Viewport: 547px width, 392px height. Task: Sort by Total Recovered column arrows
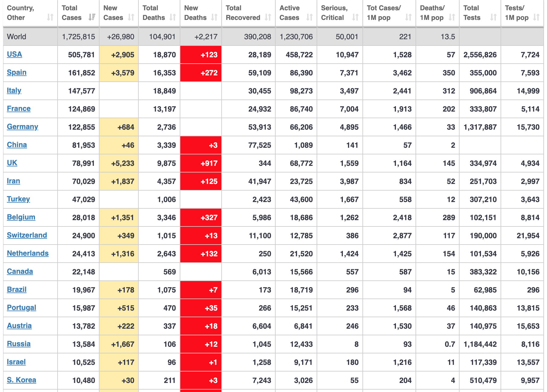click(268, 17)
